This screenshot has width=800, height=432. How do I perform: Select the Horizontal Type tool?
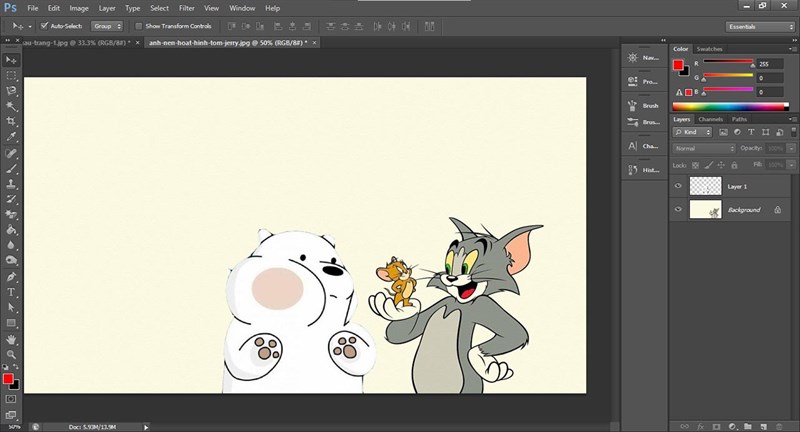(11, 293)
